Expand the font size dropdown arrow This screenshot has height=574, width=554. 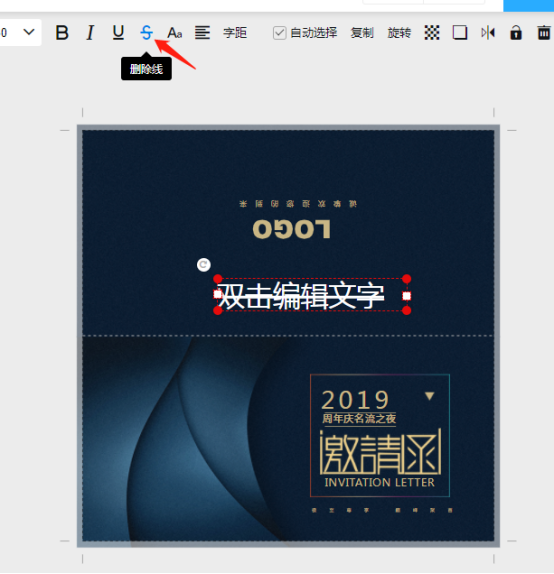tap(29, 32)
